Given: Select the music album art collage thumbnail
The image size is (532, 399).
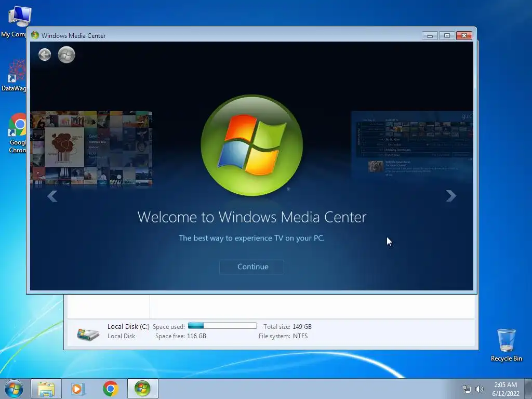Looking at the screenshot, I should coord(91,149).
